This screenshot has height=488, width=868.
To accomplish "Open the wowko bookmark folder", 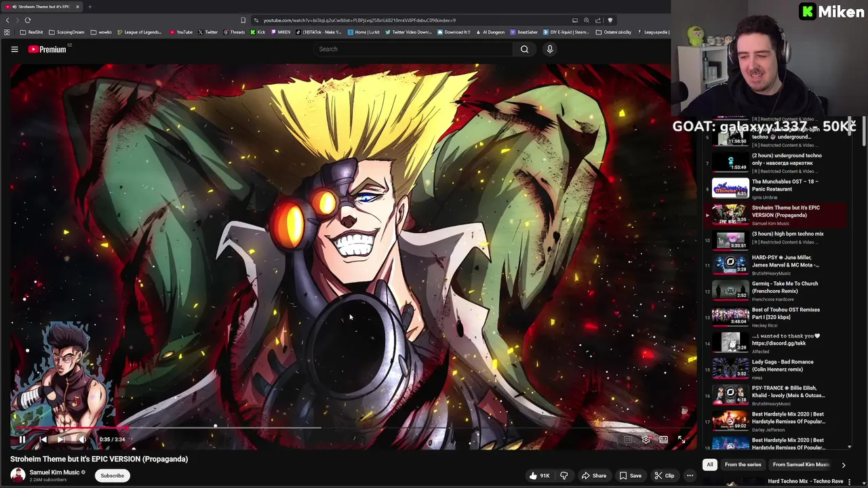I will click(101, 32).
